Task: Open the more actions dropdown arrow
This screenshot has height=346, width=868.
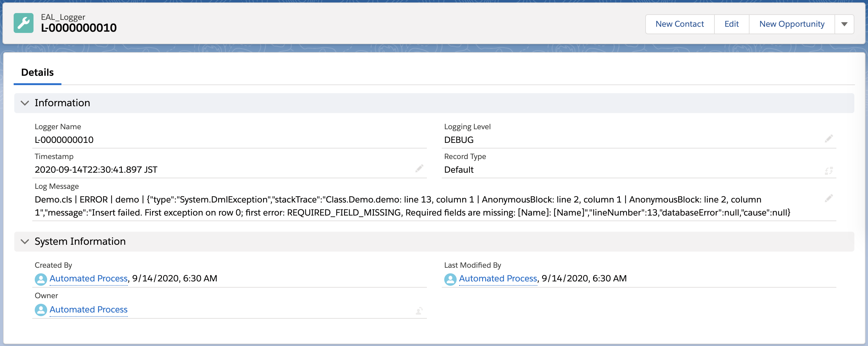Action: pos(844,24)
